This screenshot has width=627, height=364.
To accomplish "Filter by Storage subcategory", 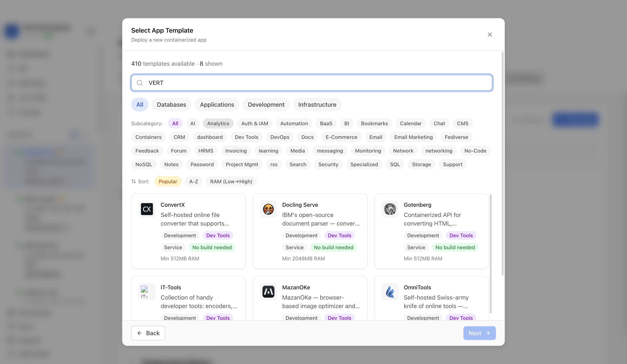I will click(x=421, y=164).
